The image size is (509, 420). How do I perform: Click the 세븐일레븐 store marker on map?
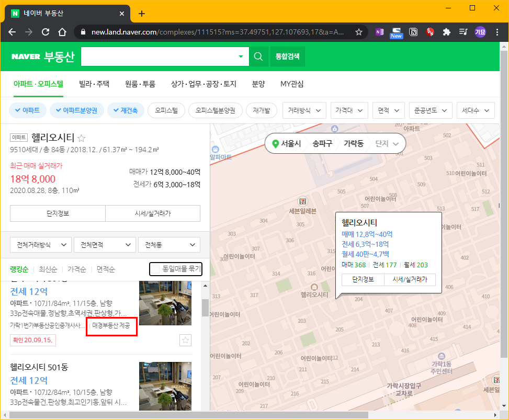(302, 201)
